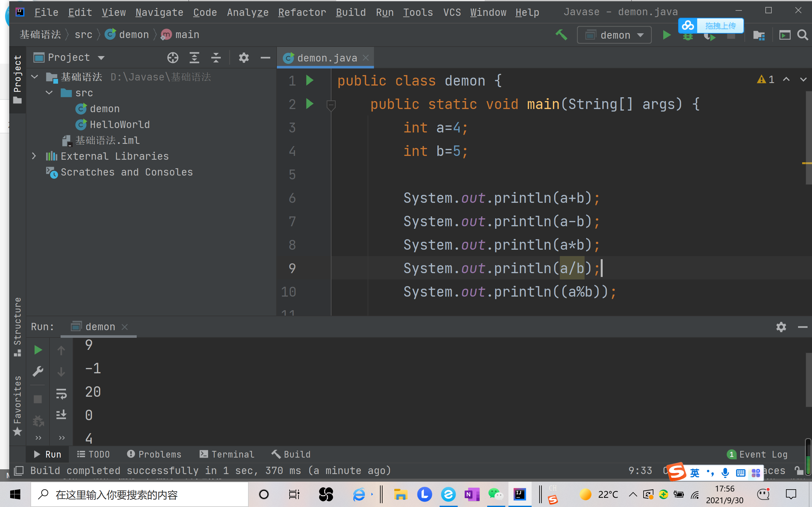Open HelloWorld class in project tree
Screen dimensions: 812x507
pos(120,125)
